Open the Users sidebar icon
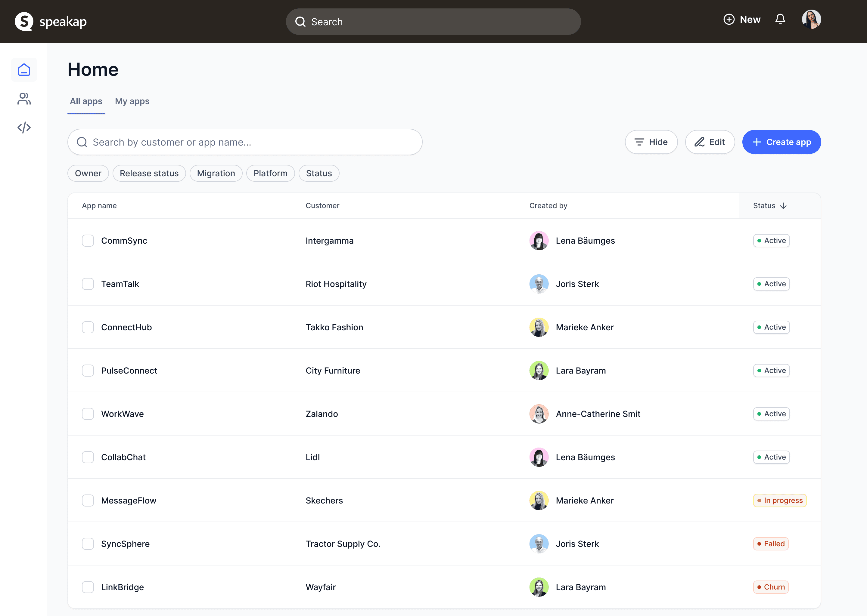This screenshot has width=867, height=616. click(x=24, y=99)
